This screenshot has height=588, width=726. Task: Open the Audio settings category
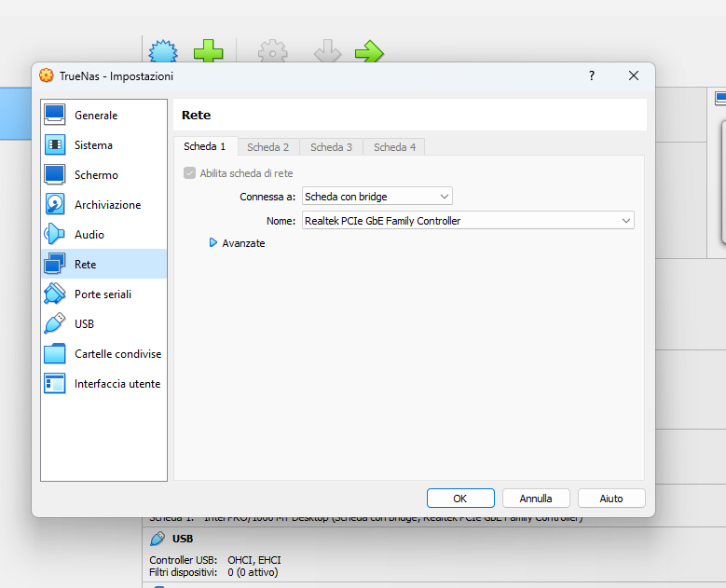[103, 234]
